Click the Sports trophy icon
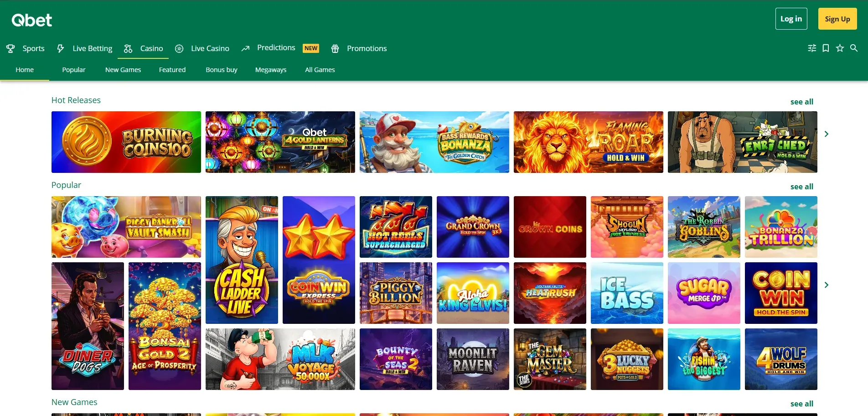868x416 pixels. click(x=10, y=48)
